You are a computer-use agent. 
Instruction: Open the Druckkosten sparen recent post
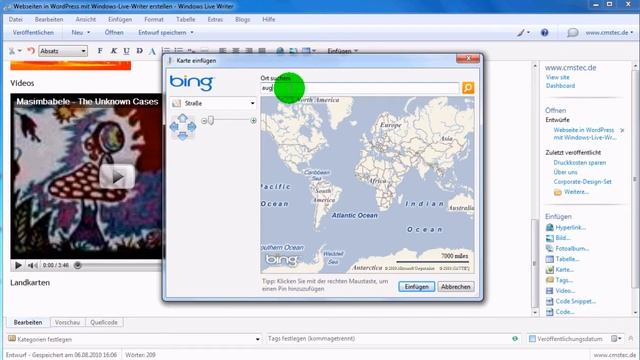580,163
